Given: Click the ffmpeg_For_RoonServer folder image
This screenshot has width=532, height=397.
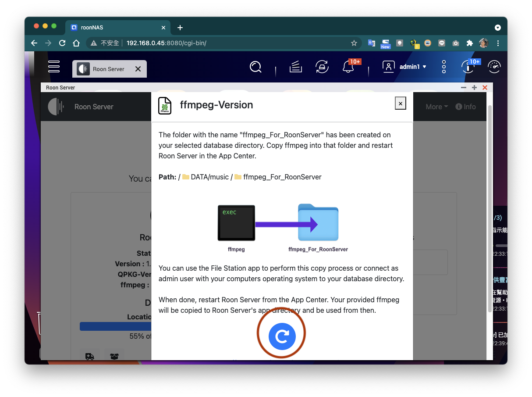Looking at the screenshot, I should pyautogui.click(x=318, y=222).
